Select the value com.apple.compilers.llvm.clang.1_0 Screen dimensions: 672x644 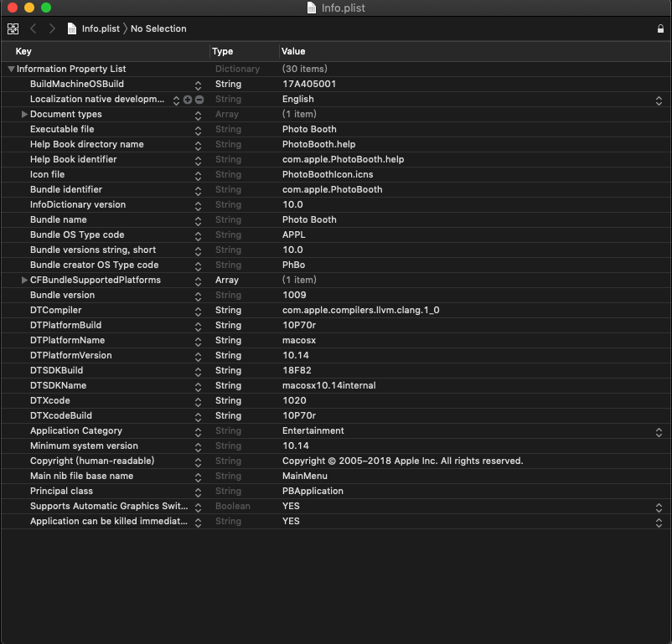[x=361, y=310]
